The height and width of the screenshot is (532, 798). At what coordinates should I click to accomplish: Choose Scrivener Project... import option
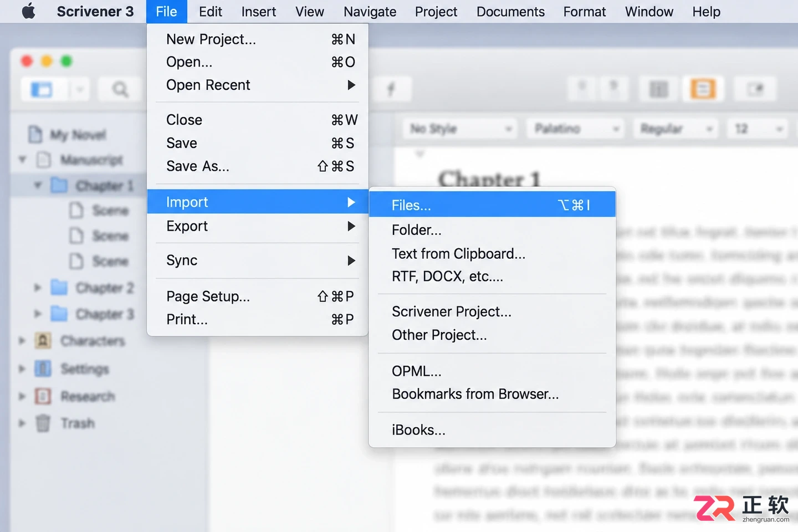(492, 311)
